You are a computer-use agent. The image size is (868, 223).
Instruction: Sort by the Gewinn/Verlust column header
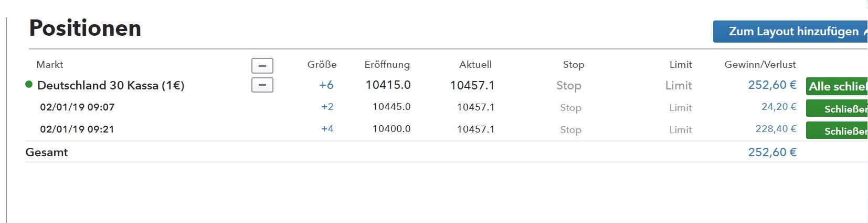(x=759, y=65)
